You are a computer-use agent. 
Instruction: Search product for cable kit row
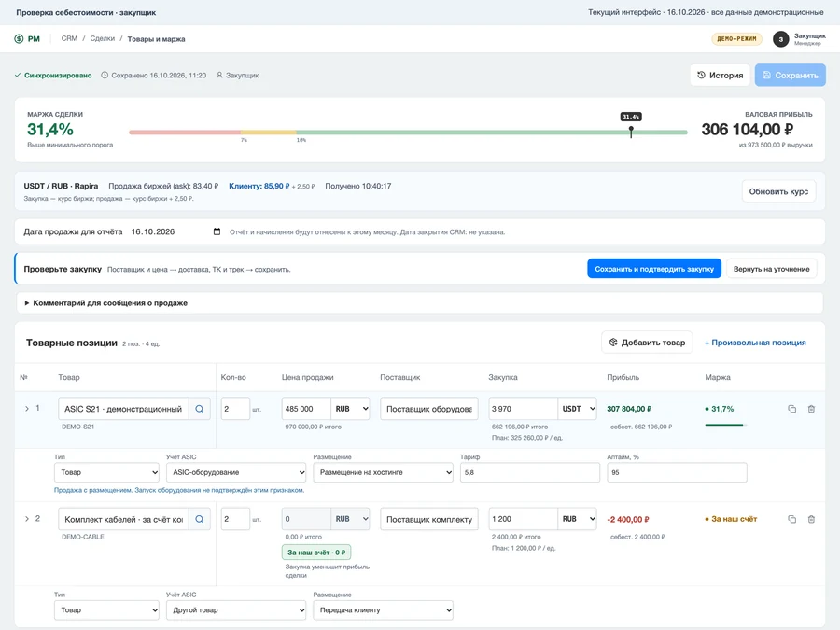[200, 519]
